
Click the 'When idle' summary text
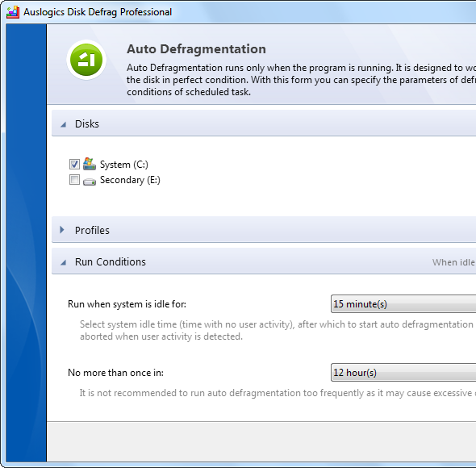(453, 262)
